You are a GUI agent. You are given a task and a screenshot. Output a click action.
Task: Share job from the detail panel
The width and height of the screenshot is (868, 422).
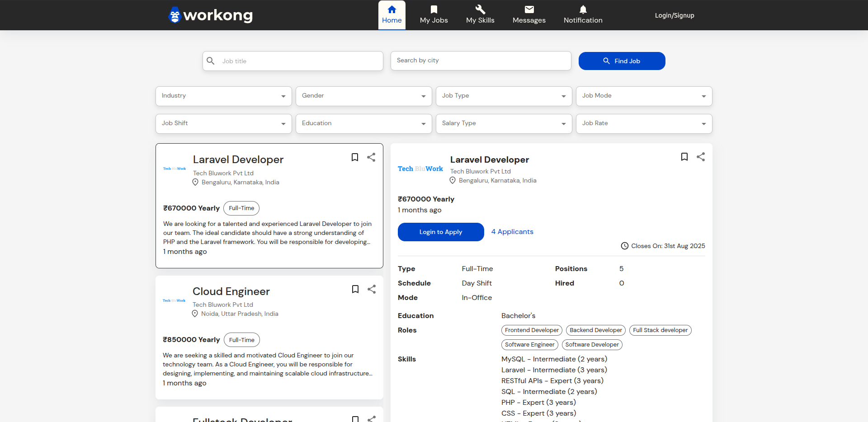pos(701,157)
